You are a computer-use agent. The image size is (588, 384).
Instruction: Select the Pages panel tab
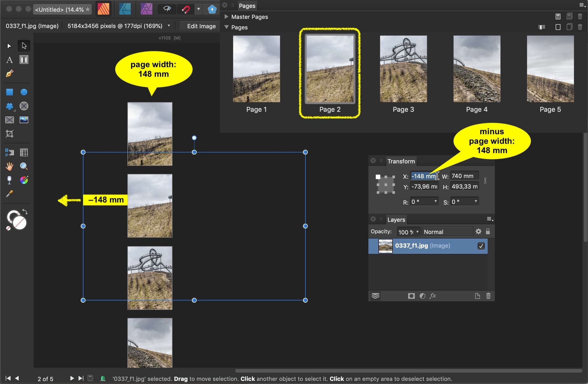(247, 6)
